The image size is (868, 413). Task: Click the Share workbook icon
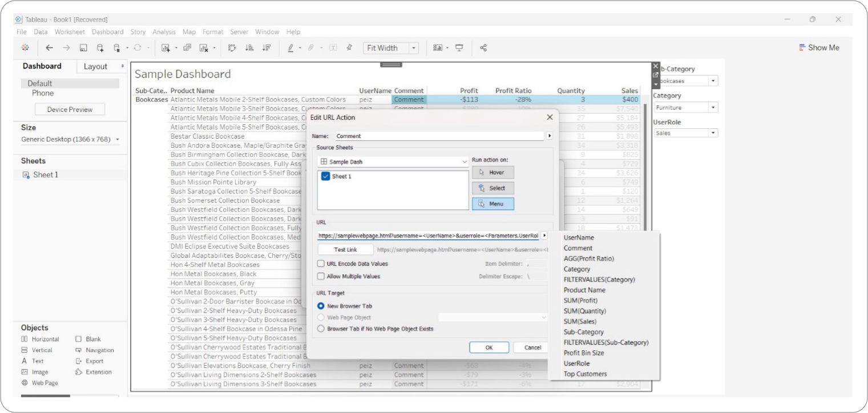pos(483,48)
